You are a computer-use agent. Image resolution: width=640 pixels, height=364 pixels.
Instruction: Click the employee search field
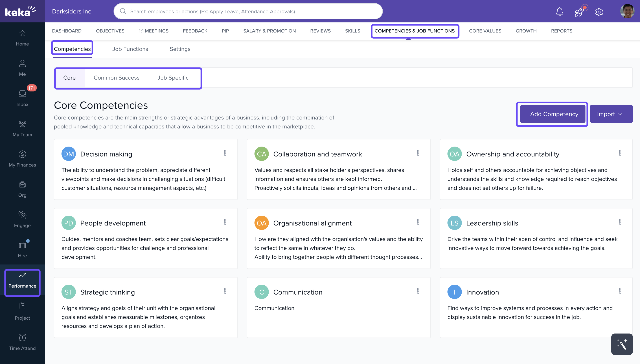coord(248,11)
